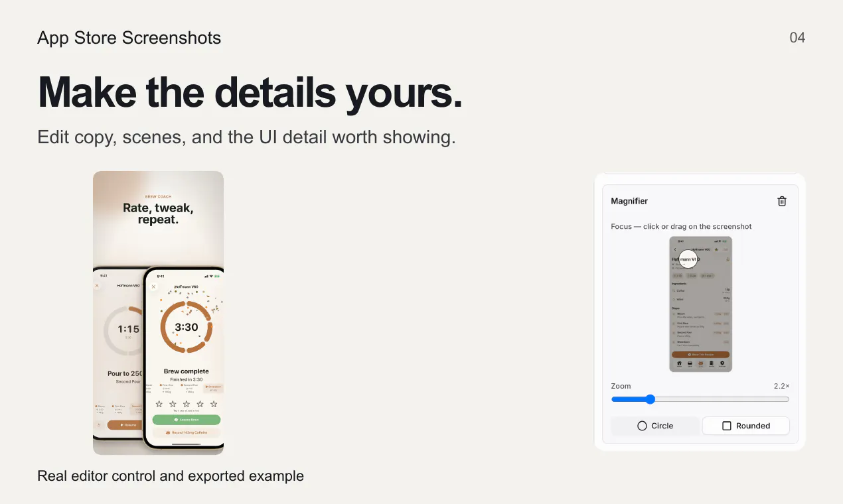Click the "Magnifier" panel title
This screenshot has width=843, height=504.
click(x=629, y=201)
